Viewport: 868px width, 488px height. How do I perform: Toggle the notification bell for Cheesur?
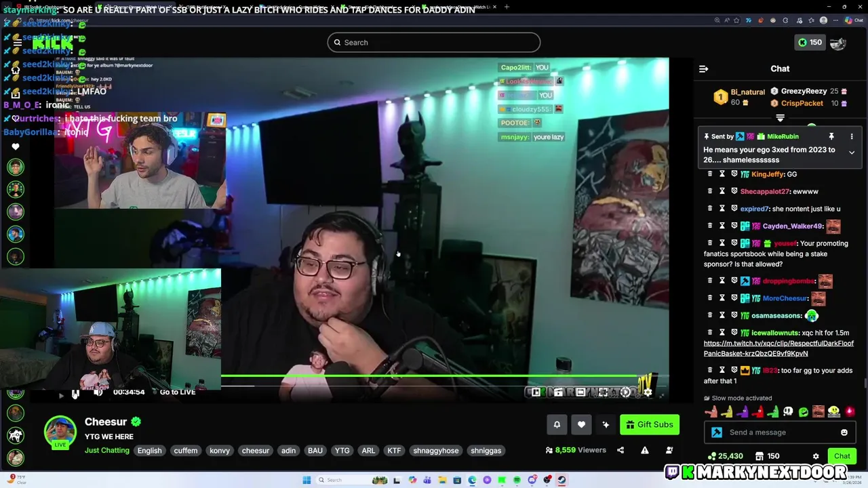click(x=557, y=424)
